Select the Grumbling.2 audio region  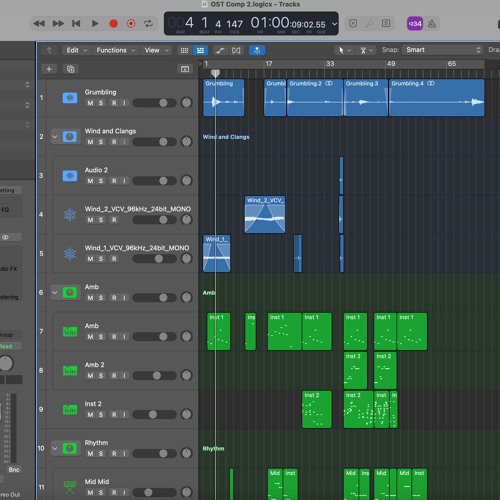tap(315, 98)
